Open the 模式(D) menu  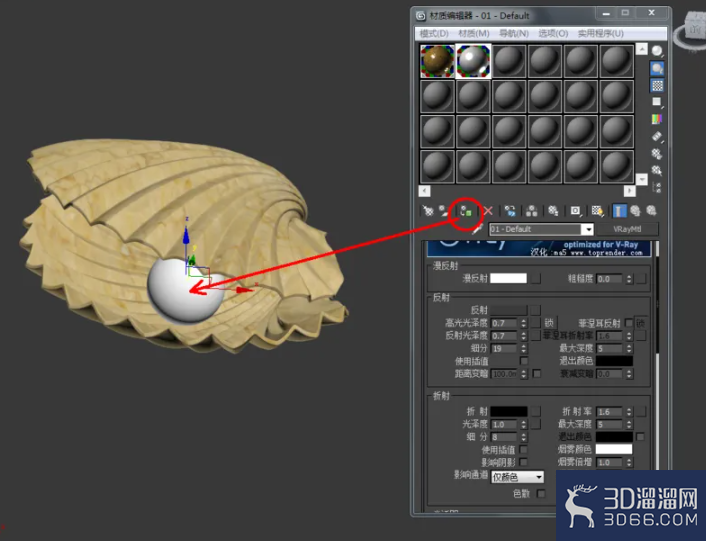(x=434, y=34)
